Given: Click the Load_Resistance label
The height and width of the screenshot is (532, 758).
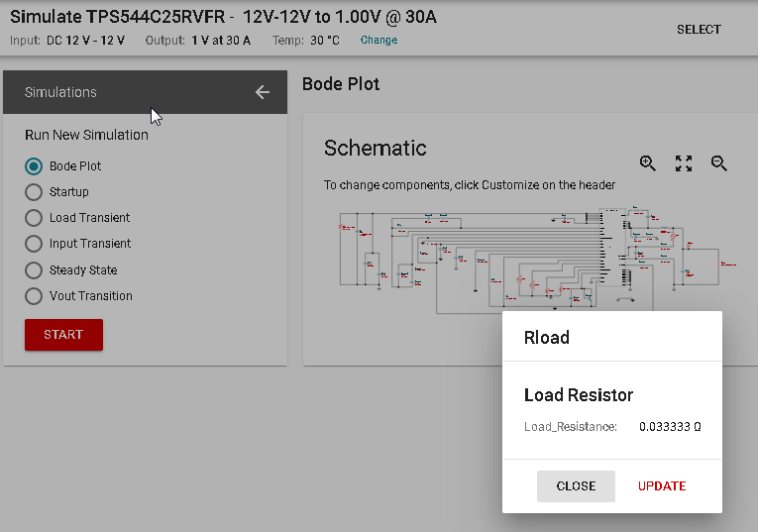Looking at the screenshot, I should coord(571,427).
